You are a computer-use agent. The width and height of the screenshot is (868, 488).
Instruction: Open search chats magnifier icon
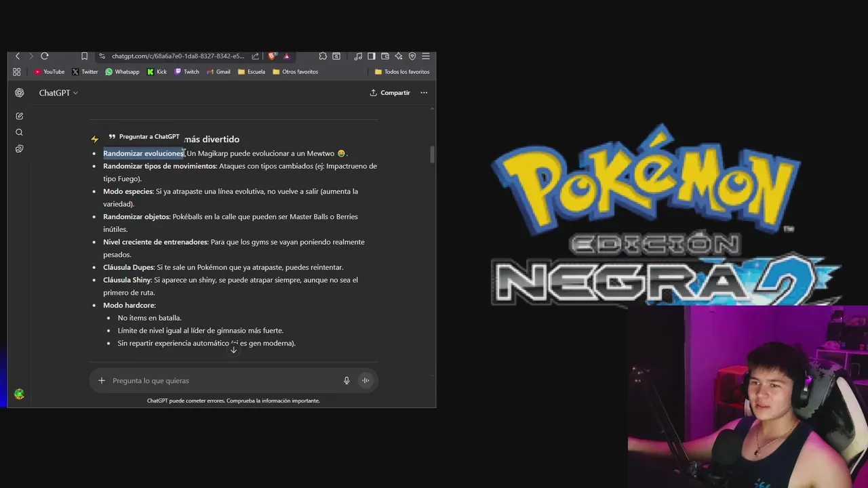[19, 132]
